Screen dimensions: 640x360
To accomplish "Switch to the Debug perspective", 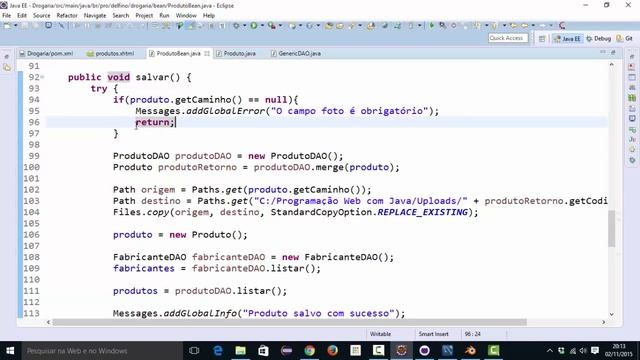I will [598, 38].
